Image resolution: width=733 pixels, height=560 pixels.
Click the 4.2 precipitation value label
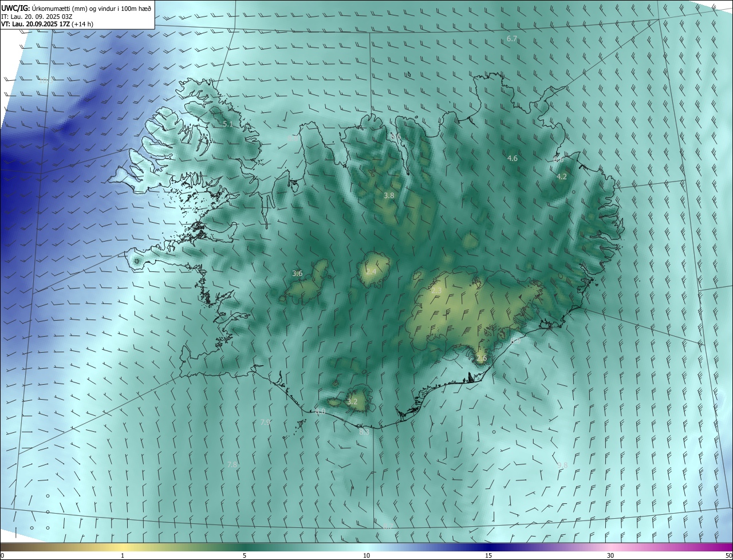click(x=562, y=177)
